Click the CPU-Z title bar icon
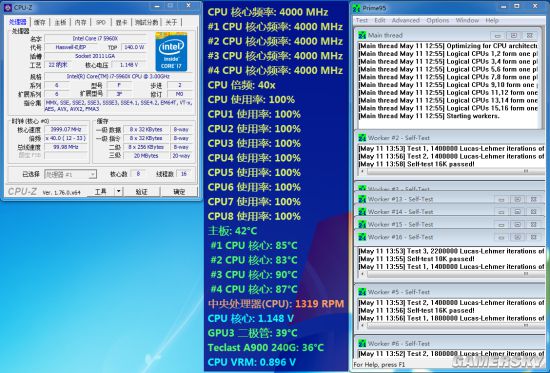 click(8, 7)
